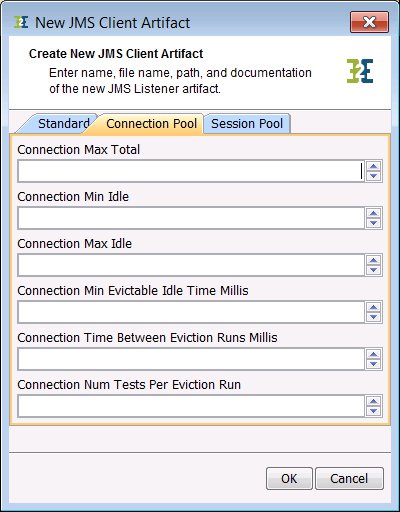Increase Time Between Eviction Runs Millis value
The width and height of the screenshot is (400, 512).
click(x=374, y=354)
